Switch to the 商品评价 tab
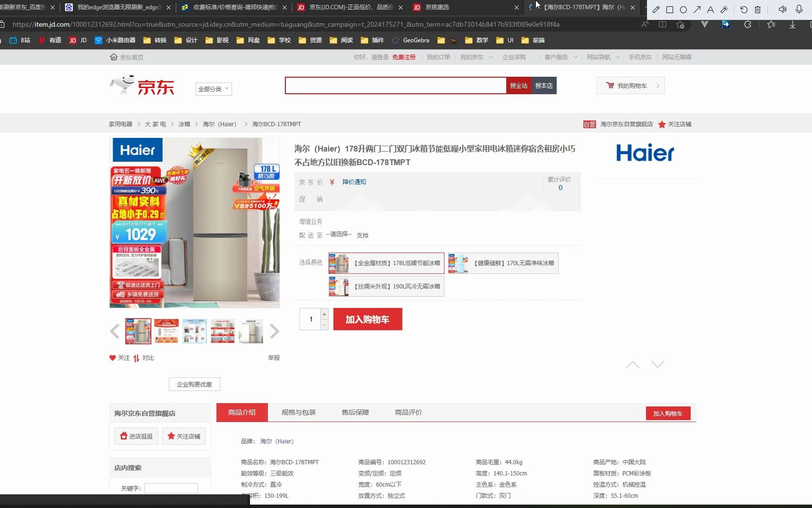Viewport: 812px width, 508px height. 408,412
